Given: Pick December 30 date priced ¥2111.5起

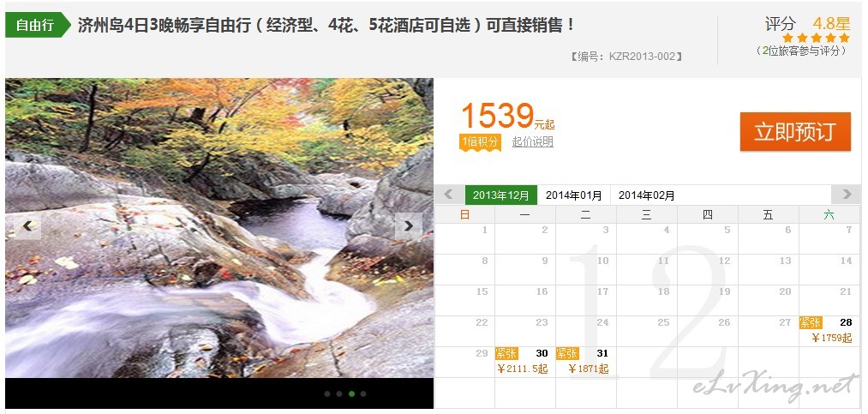Looking at the screenshot, I should pyautogui.click(x=525, y=362).
